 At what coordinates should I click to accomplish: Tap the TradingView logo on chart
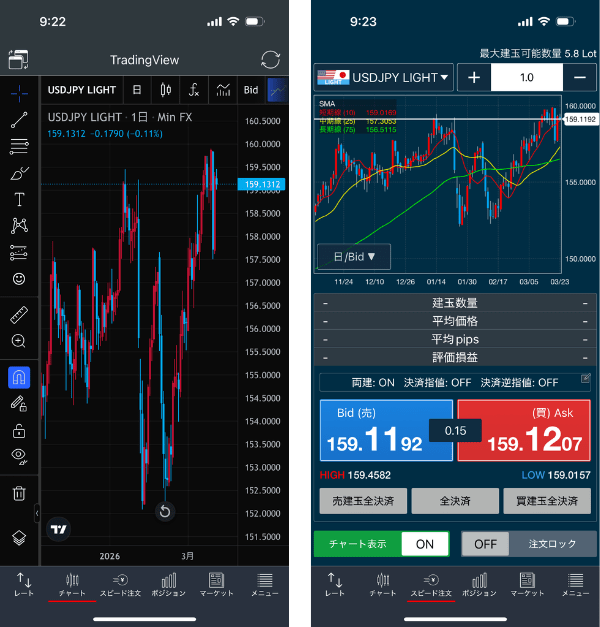(58, 529)
